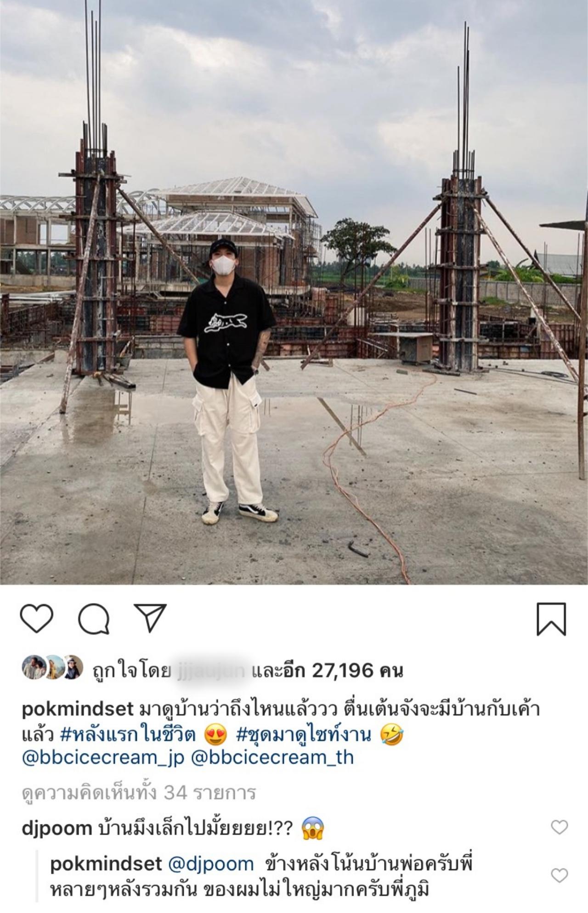Like pokmindset's reply with small heart
The height and width of the screenshot is (913, 588).
[559, 876]
